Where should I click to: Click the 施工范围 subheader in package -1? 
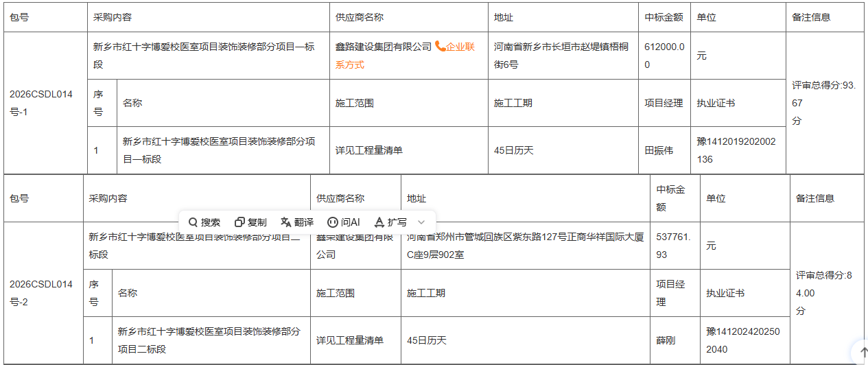click(355, 103)
